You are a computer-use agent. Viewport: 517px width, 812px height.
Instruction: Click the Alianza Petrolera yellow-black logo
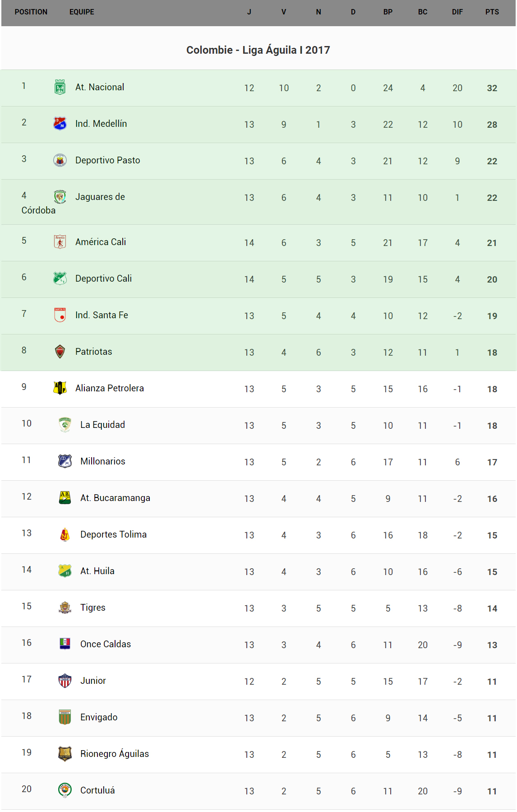coord(60,388)
